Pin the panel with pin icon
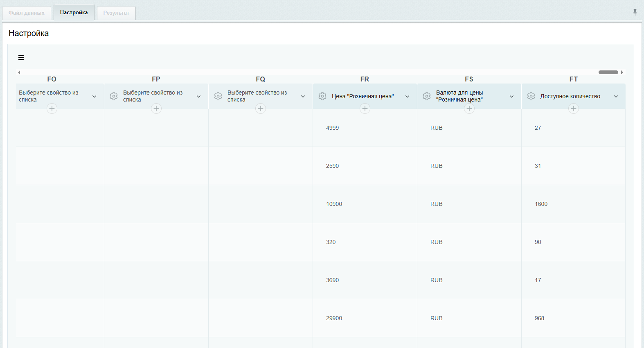This screenshot has height=348, width=644. tap(635, 12)
